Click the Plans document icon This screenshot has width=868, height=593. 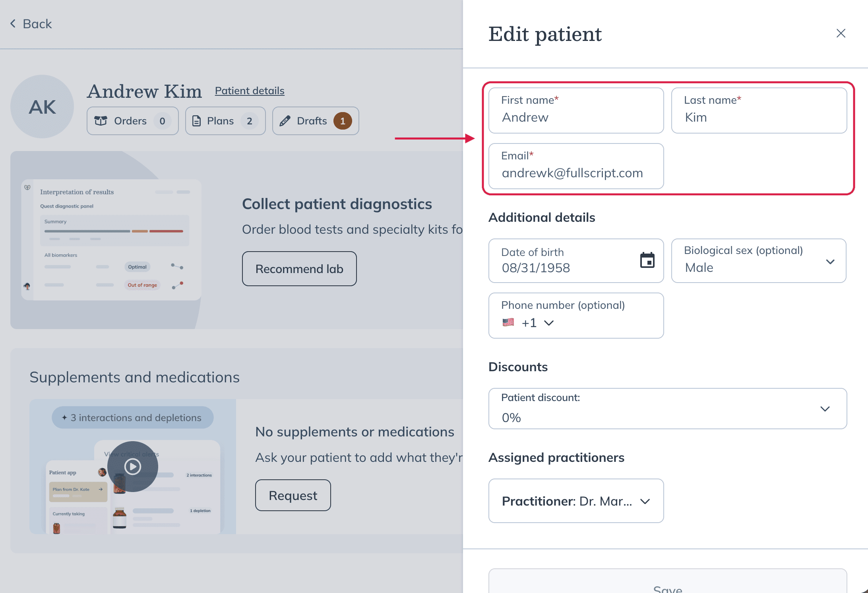(196, 121)
